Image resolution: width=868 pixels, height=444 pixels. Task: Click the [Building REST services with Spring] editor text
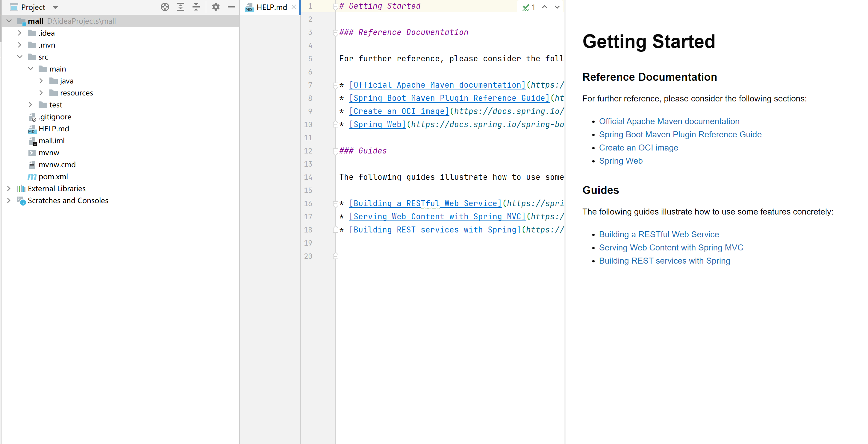[x=435, y=230]
